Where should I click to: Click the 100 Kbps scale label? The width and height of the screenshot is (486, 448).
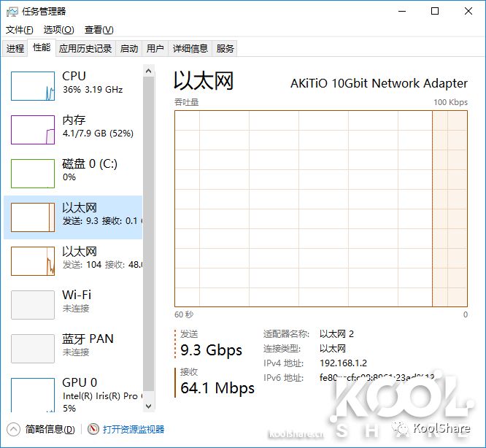click(x=450, y=102)
